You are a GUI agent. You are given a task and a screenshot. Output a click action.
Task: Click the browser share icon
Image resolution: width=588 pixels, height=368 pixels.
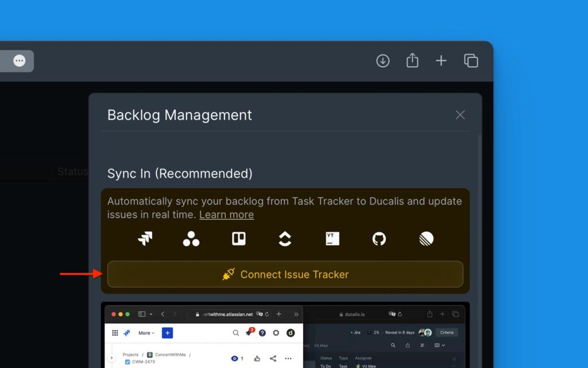412,60
